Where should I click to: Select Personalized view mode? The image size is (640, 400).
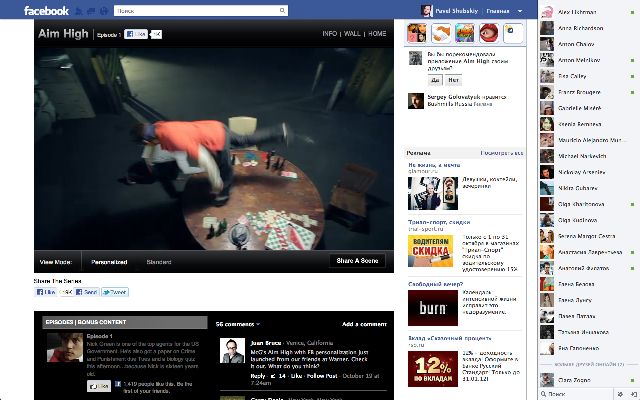(109, 262)
